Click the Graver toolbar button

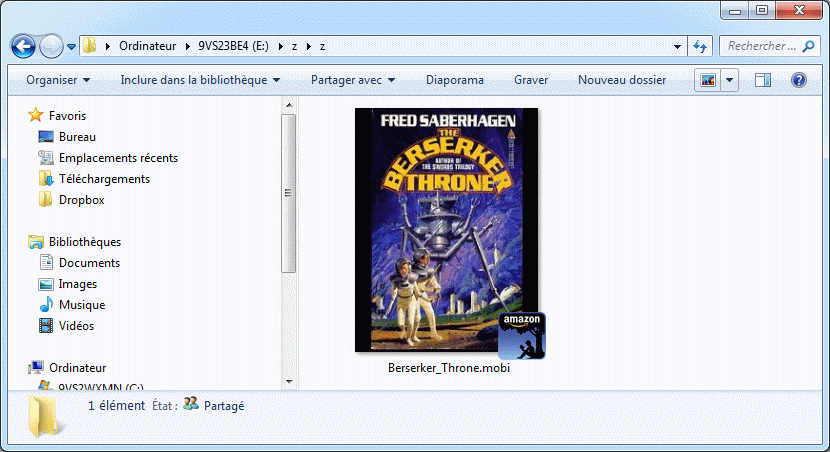coord(531,80)
